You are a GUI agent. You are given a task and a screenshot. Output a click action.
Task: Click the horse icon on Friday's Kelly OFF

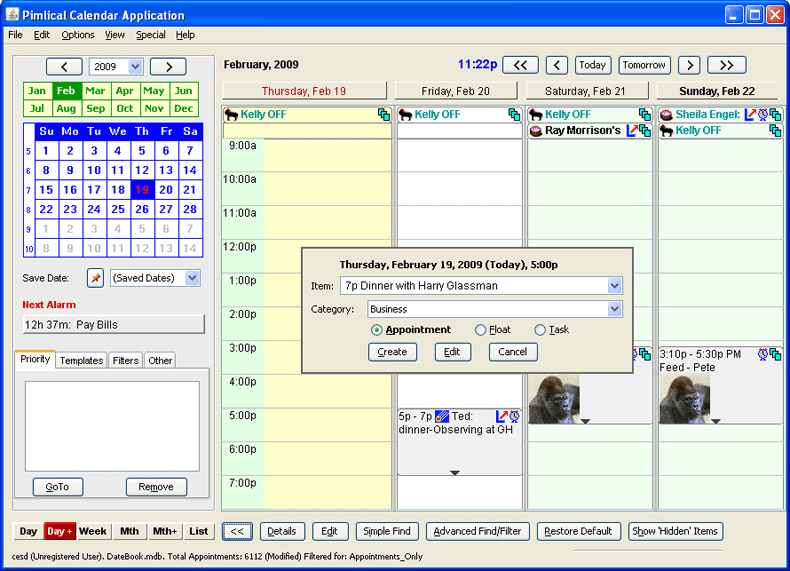406,115
